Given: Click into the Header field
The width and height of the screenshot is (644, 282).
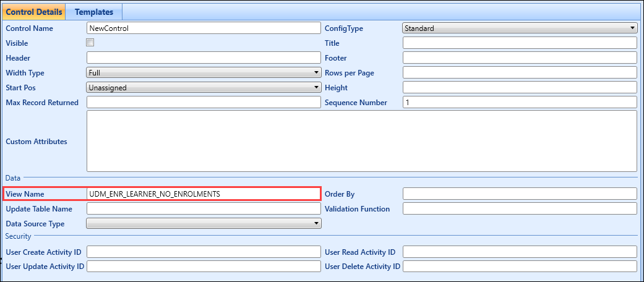Looking at the screenshot, I should pos(204,58).
